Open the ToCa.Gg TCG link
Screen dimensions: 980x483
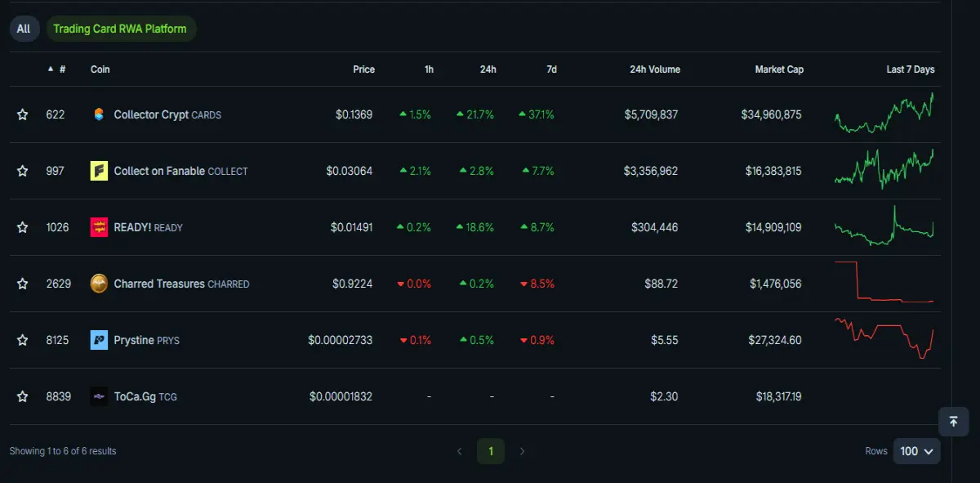(x=145, y=397)
